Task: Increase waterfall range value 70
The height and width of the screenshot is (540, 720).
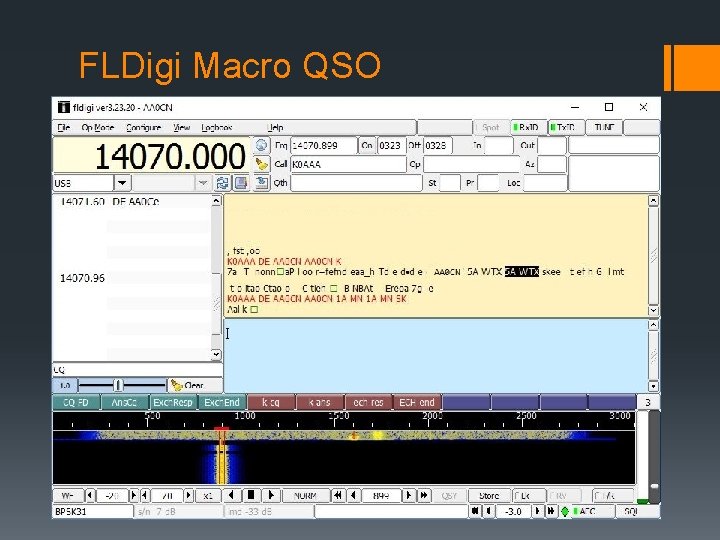Action: (188, 495)
